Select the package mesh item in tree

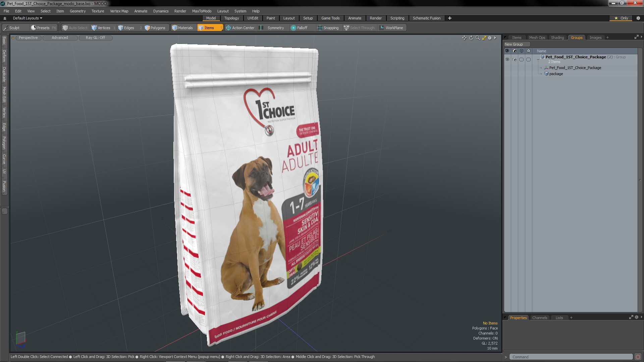pyautogui.click(x=556, y=74)
